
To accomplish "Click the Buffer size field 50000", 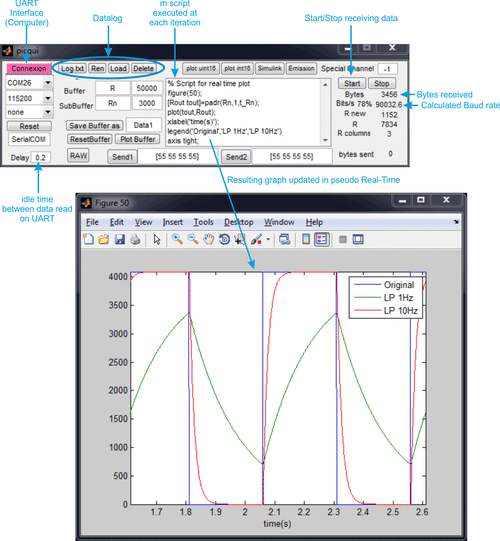I will click(147, 88).
